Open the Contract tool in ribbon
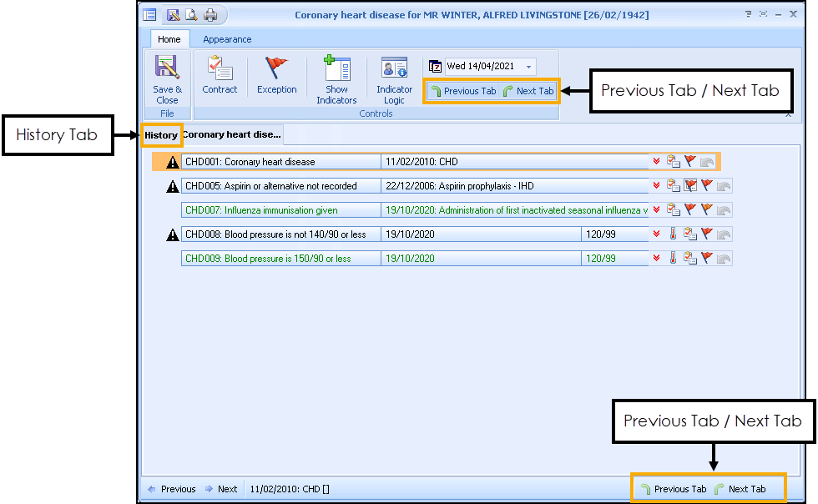 [220, 76]
